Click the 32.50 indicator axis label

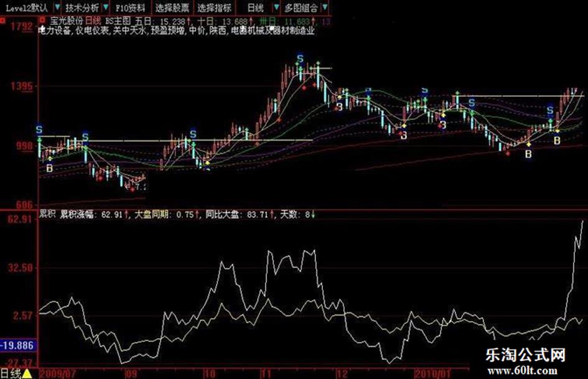(x=21, y=268)
